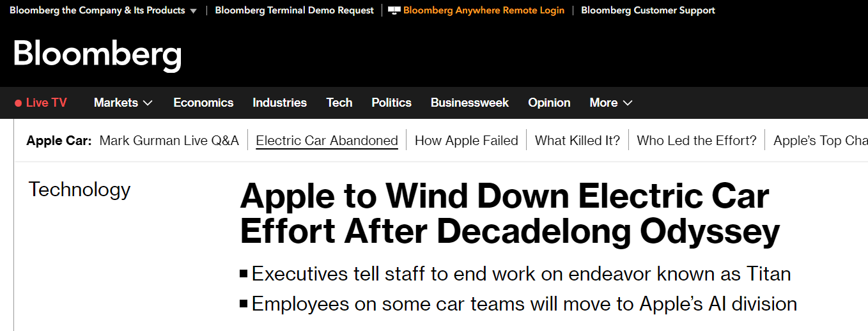This screenshot has width=868, height=331.
Task: Open the Opinion section
Action: pyautogui.click(x=549, y=103)
